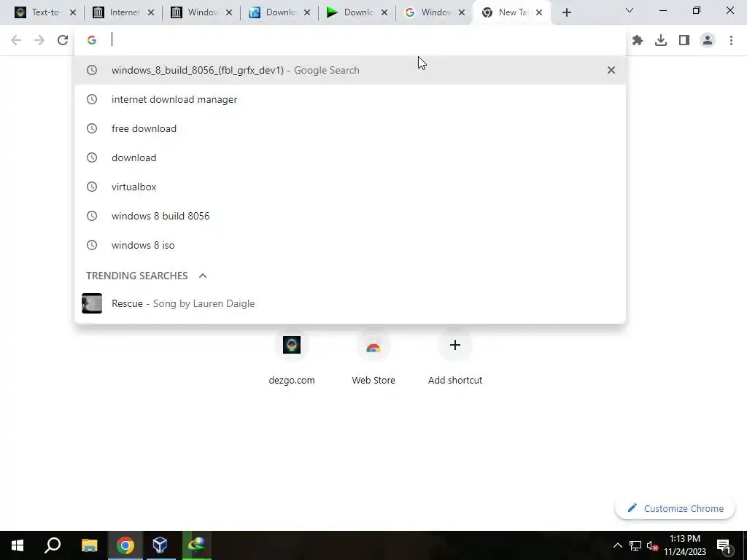Open VirtualBox from the taskbar
747x560 pixels.
(160, 545)
